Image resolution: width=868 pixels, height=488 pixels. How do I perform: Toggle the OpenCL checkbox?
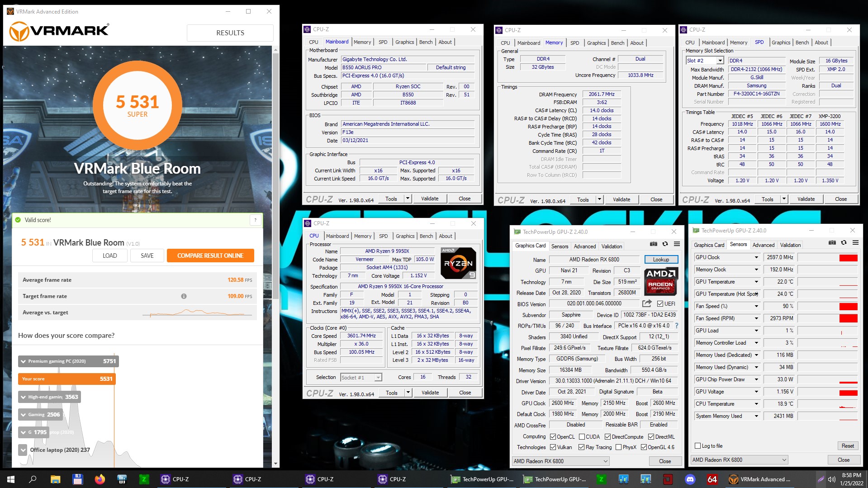[x=553, y=437]
